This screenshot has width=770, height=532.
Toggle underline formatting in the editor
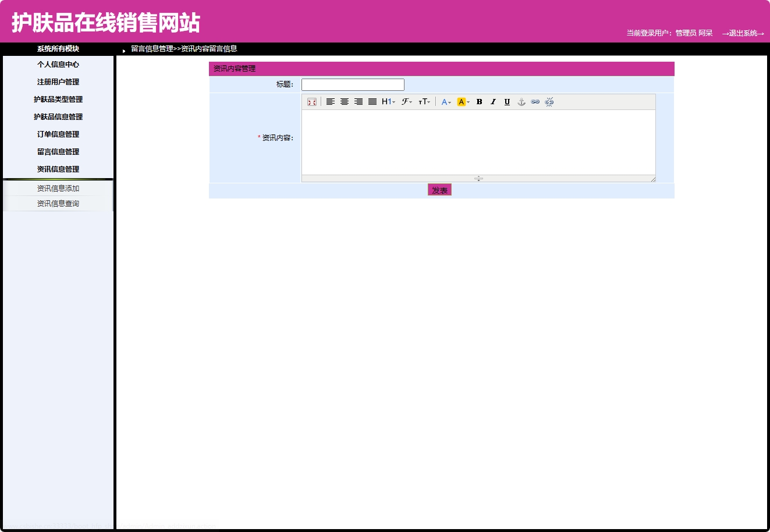[507, 101]
